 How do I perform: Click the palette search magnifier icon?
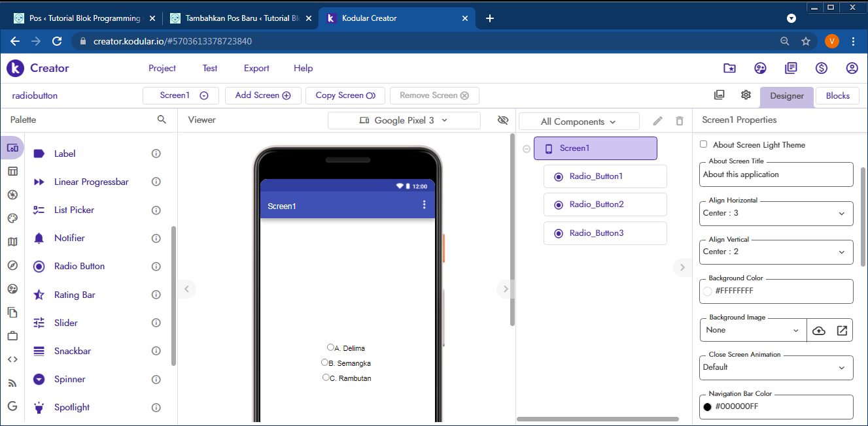(162, 120)
